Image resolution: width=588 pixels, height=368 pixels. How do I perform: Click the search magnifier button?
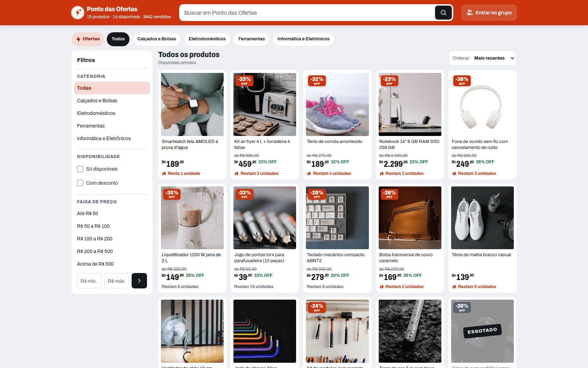point(443,13)
